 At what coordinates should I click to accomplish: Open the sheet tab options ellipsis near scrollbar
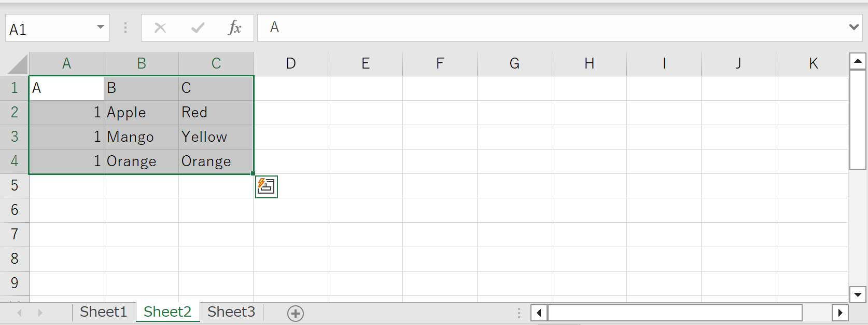(519, 313)
